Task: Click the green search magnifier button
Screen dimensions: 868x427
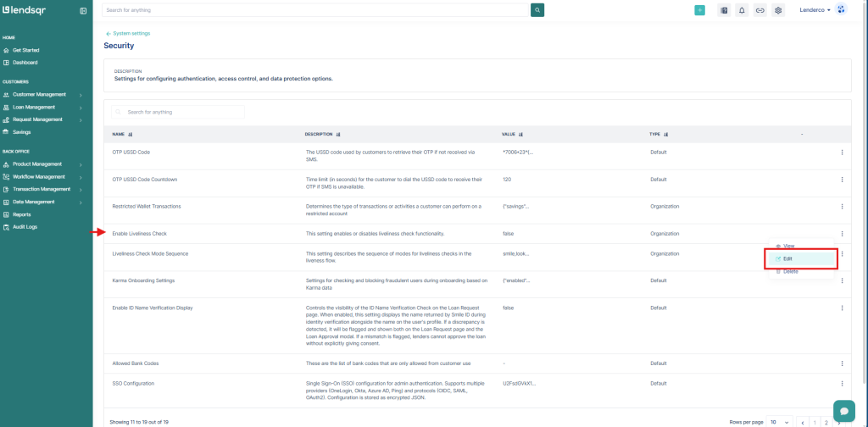Action: 537,10
